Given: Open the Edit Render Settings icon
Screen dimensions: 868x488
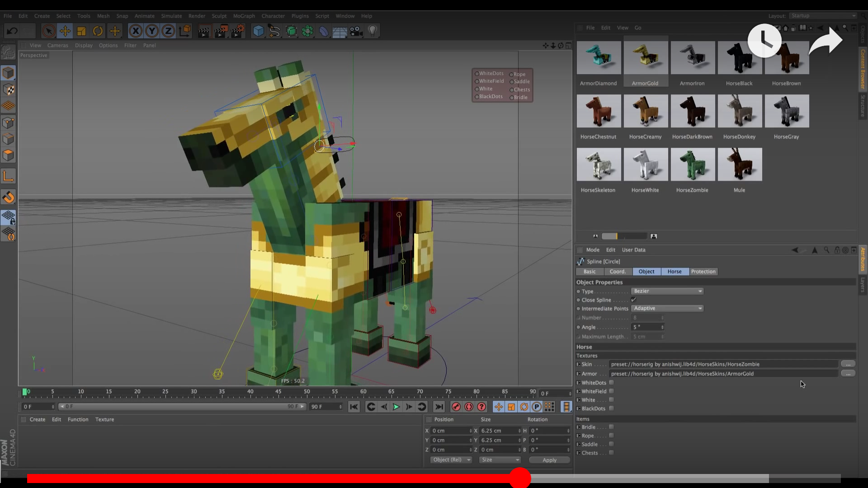Looking at the screenshot, I should point(238,31).
